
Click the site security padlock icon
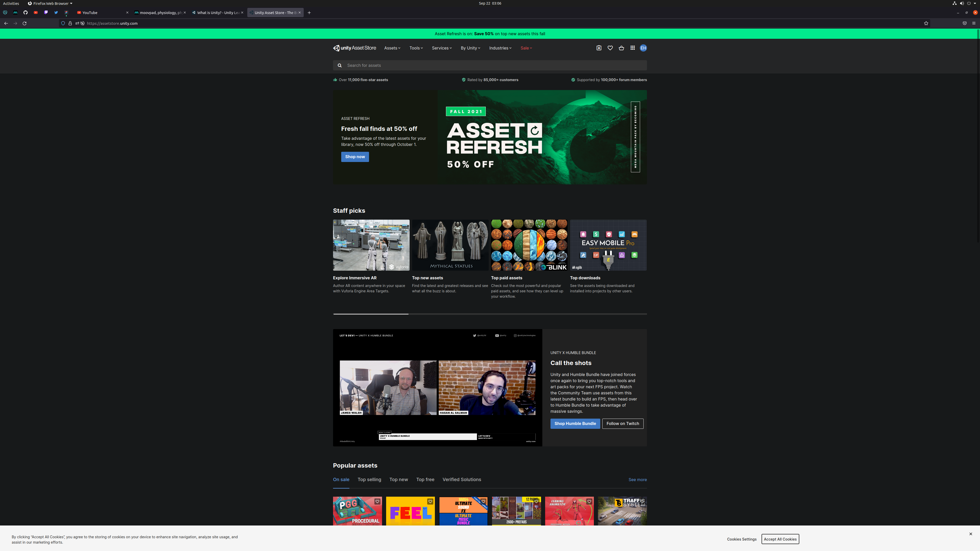click(70, 23)
